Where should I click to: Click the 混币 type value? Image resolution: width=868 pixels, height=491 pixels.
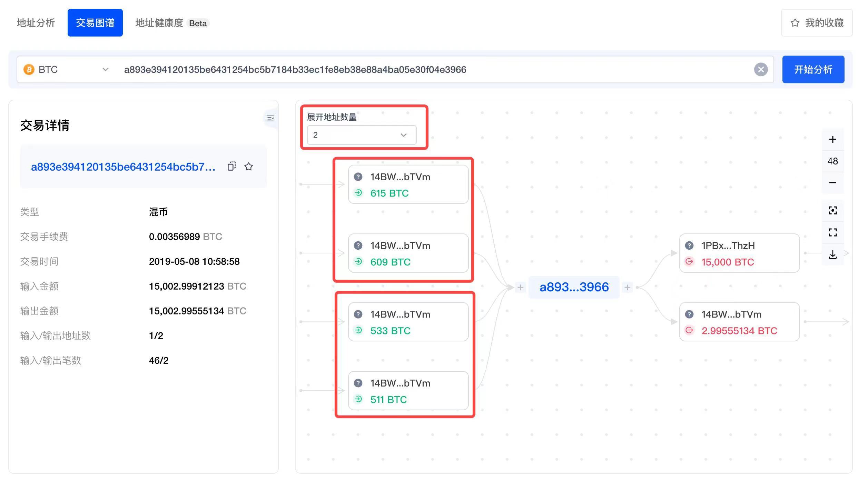(158, 212)
